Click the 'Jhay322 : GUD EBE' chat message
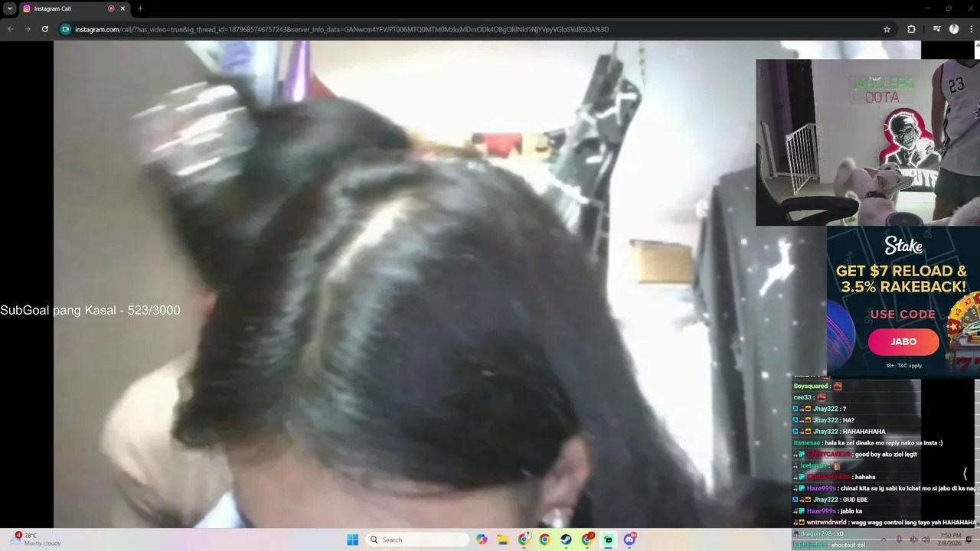The height and width of the screenshot is (551, 980). (831, 500)
